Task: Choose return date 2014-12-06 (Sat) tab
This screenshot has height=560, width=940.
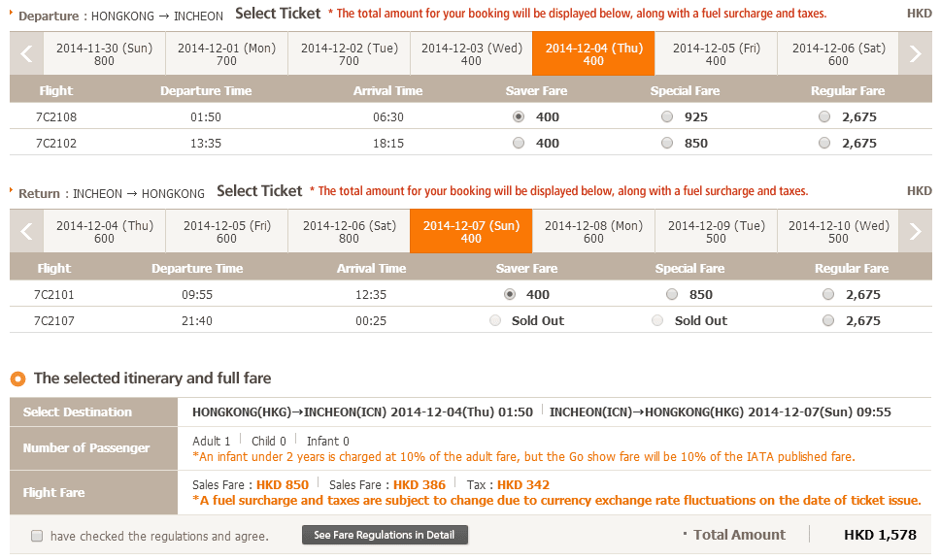Action: 349,231
